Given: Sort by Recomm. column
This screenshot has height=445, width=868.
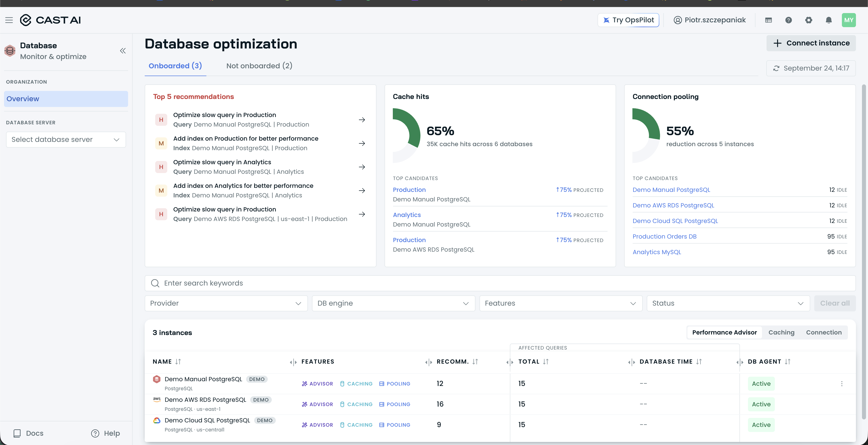Looking at the screenshot, I should pos(475,362).
